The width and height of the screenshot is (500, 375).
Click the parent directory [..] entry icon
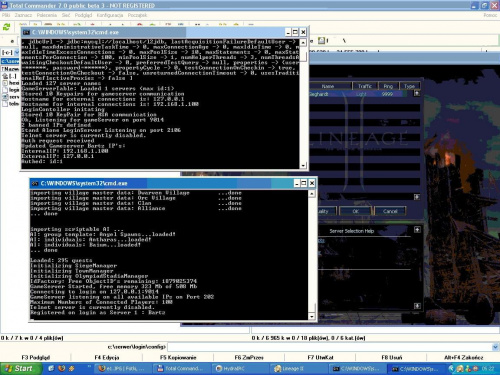point(5,76)
